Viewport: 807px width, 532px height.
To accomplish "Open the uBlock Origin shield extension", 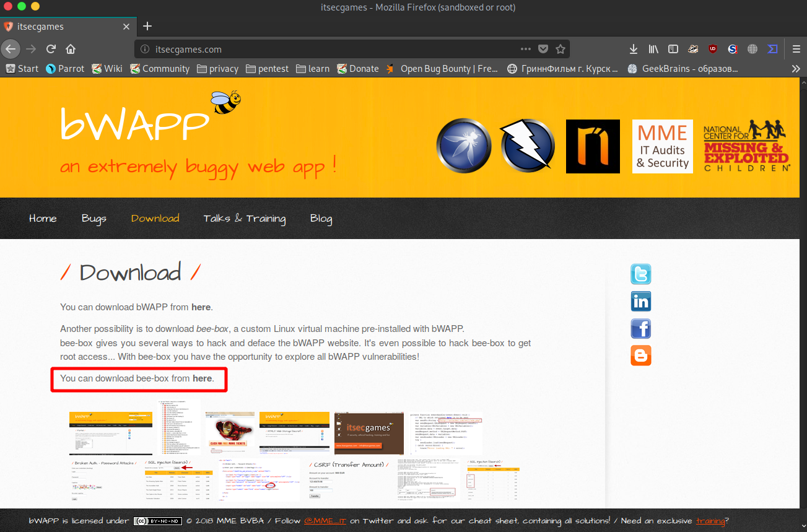I will (713, 49).
